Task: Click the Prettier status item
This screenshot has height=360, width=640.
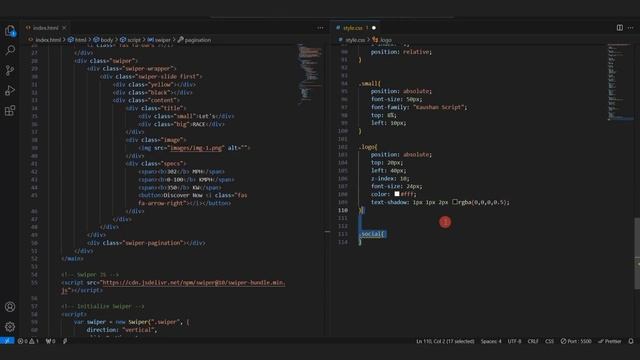Action: 610,341
